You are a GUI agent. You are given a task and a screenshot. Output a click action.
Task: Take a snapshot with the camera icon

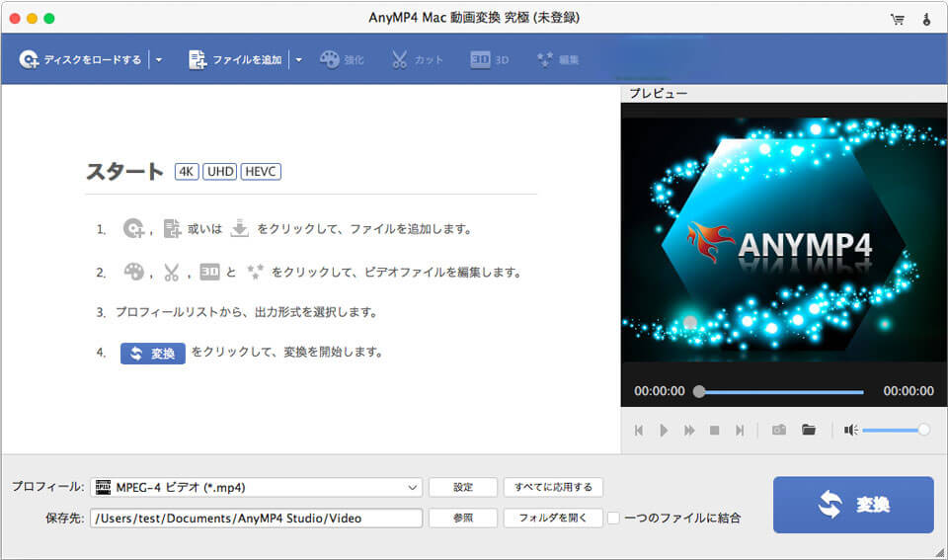click(x=779, y=430)
